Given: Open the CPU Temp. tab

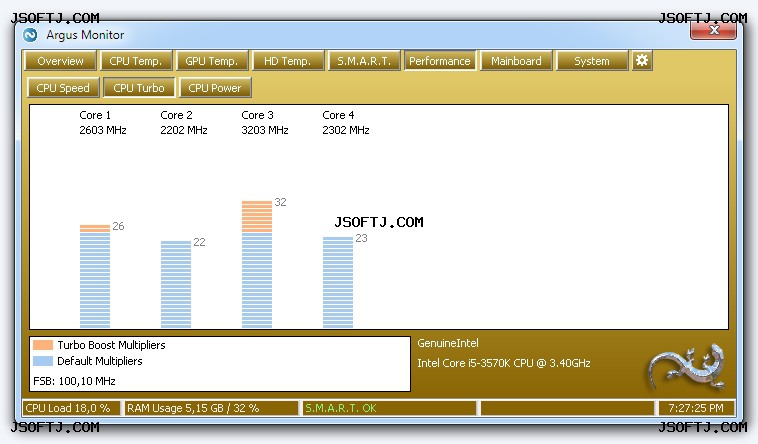Looking at the screenshot, I should click(135, 61).
